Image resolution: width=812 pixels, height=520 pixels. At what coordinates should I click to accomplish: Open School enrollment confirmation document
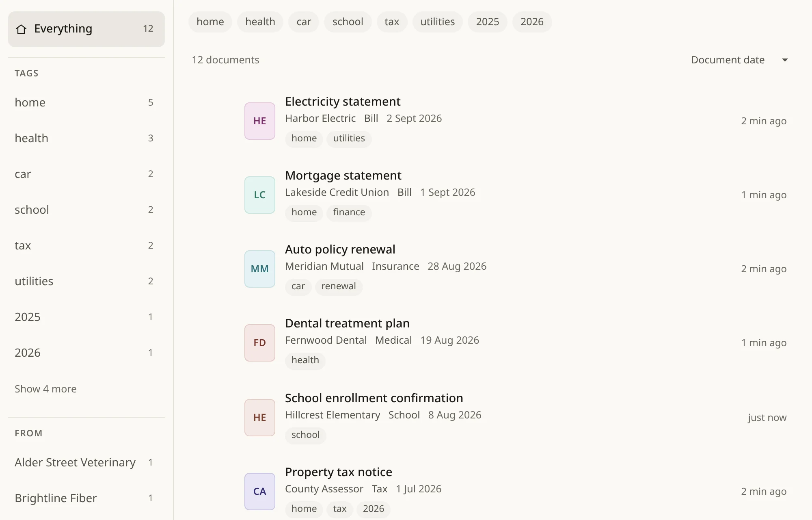374,398
